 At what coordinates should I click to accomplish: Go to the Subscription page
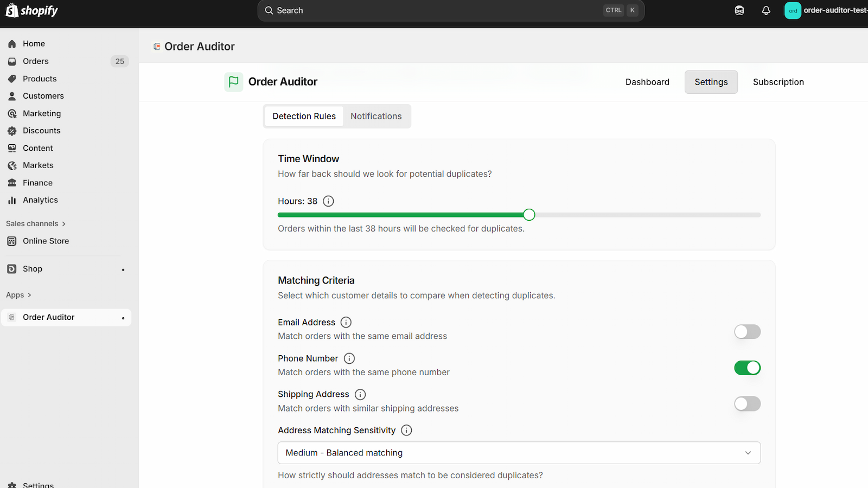click(x=778, y=82)
